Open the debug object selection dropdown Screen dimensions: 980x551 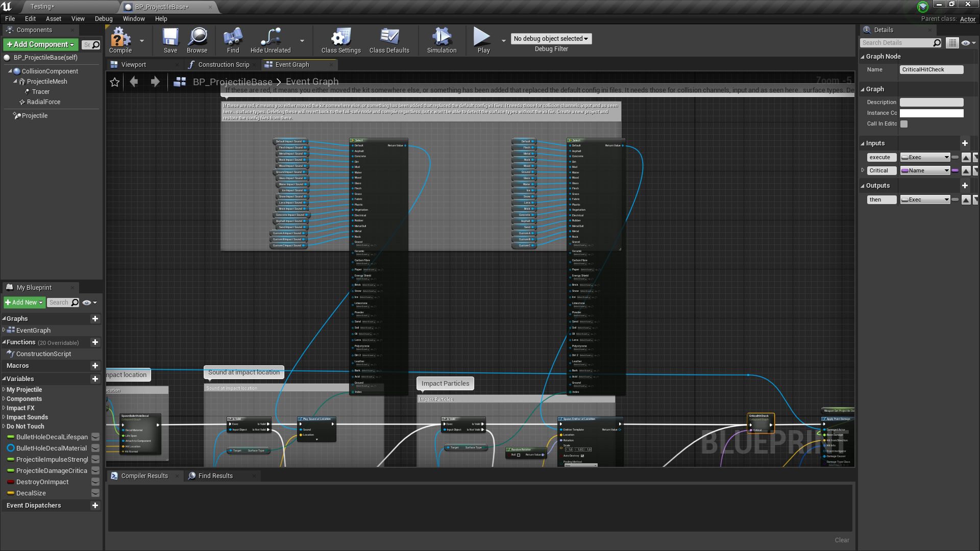551,39
